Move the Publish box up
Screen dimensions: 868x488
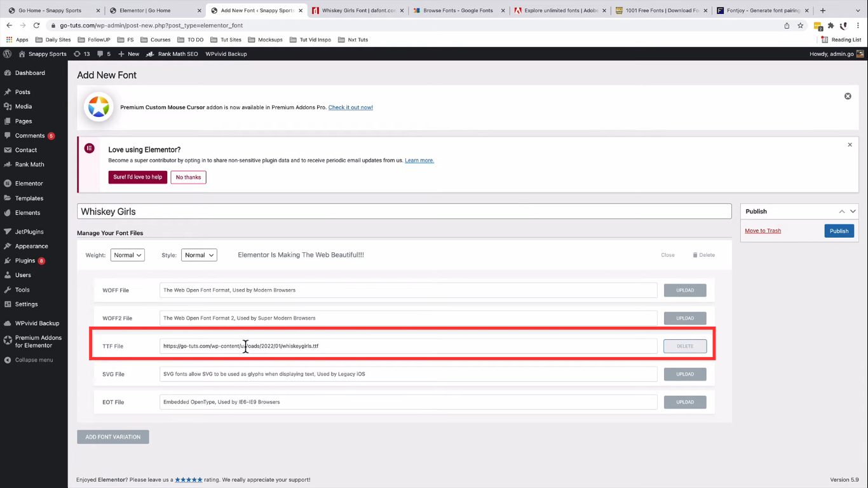pyautogui.click(x=842, y=212)
